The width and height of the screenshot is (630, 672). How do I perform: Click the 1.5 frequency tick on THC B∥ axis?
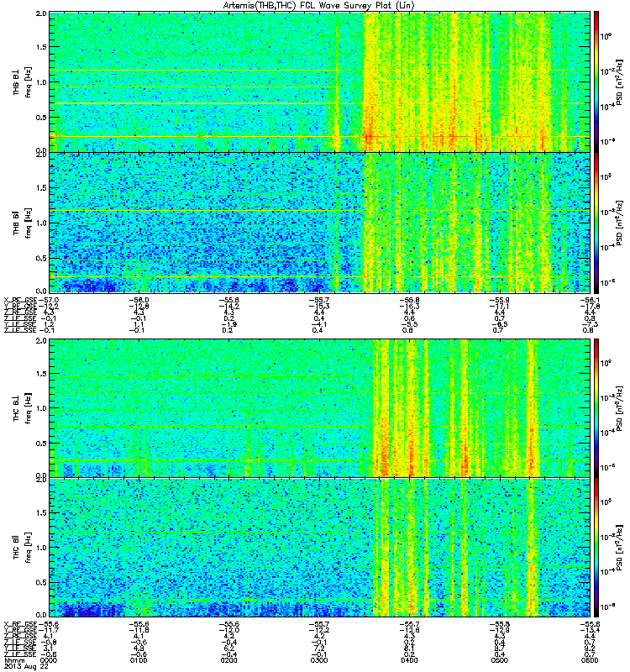pos(41,512)
